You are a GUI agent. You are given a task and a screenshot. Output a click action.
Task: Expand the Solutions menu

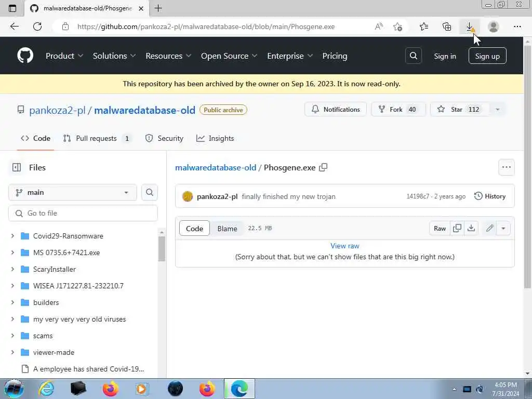coord(114,56)
